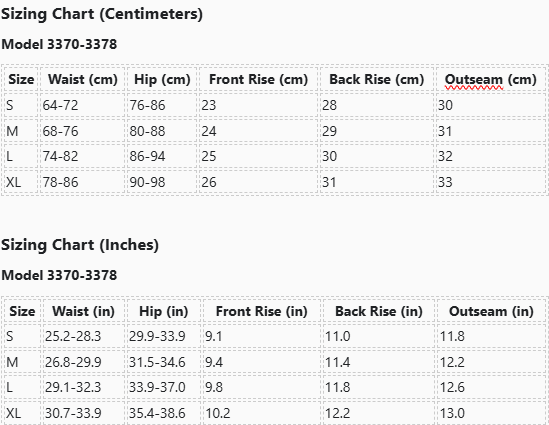The width and height of the screenshot is (549, 425).
Task: Select the Waist (cm) column header
Action: pyautogui.click(x=83, y=79)
